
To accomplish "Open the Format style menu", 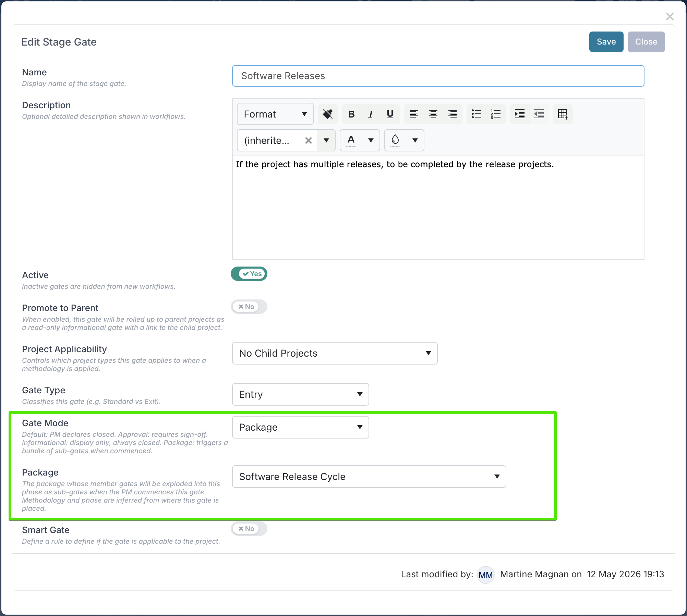I will 275,114.
